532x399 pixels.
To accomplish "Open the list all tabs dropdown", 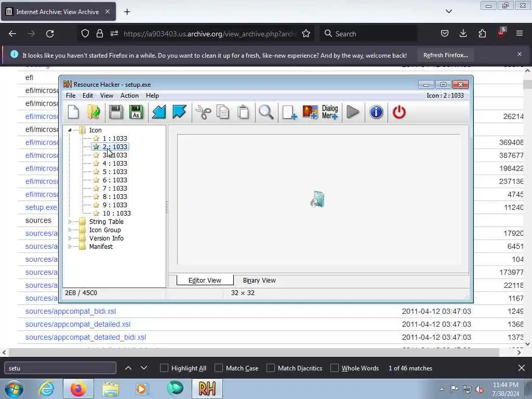I will pos(448,11).
